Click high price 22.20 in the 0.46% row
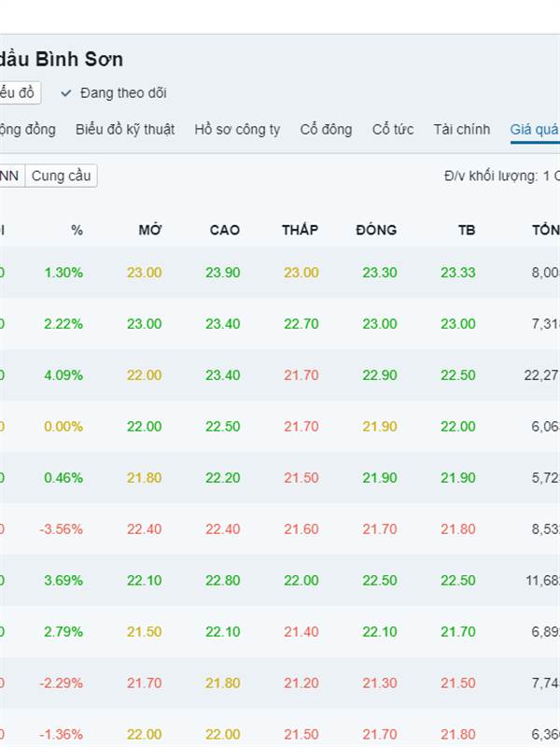The image size is (560, 747). pos(223,478)
